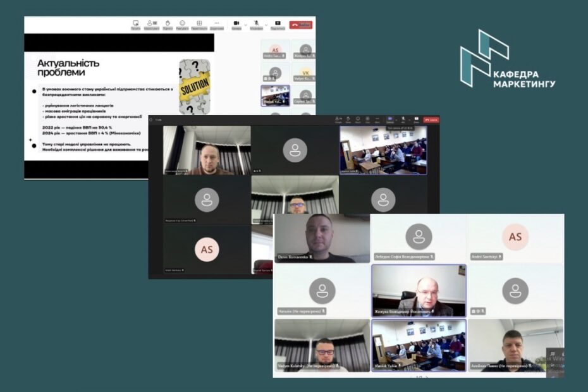
Task: Expand microphone options arrow in dark toolbar
Action: (410, 119)
